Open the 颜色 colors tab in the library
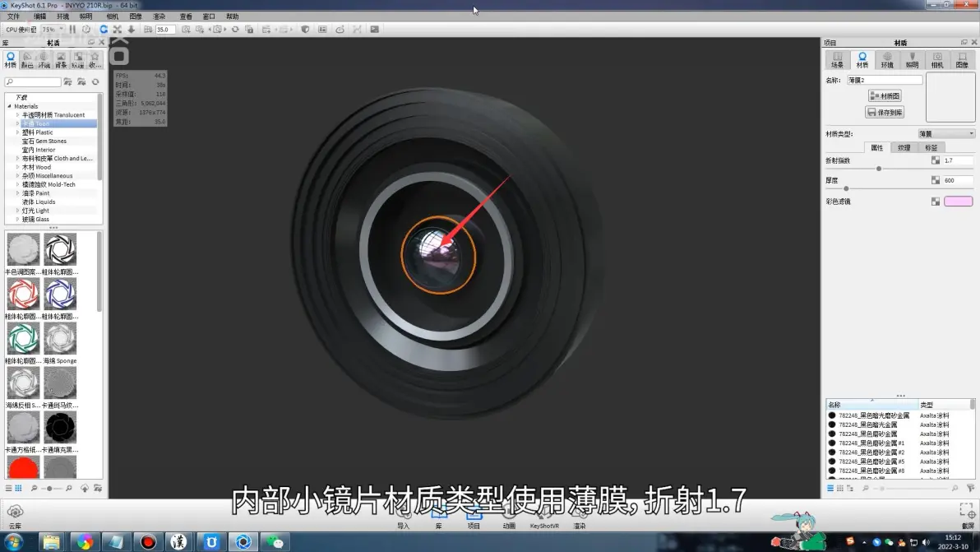 coord(27,60)
